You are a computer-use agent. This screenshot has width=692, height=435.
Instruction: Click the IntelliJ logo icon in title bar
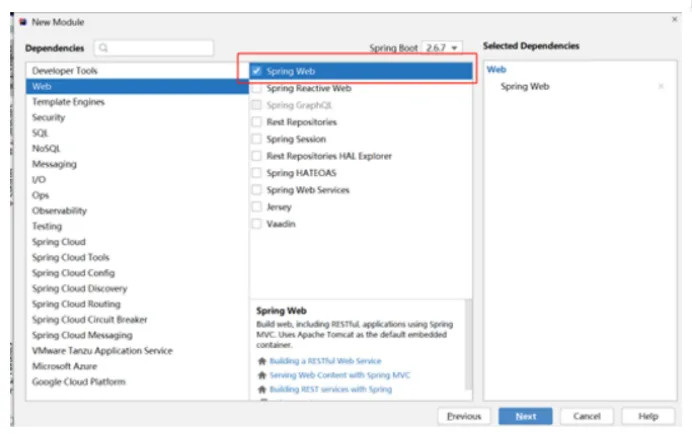click(23, 22)
